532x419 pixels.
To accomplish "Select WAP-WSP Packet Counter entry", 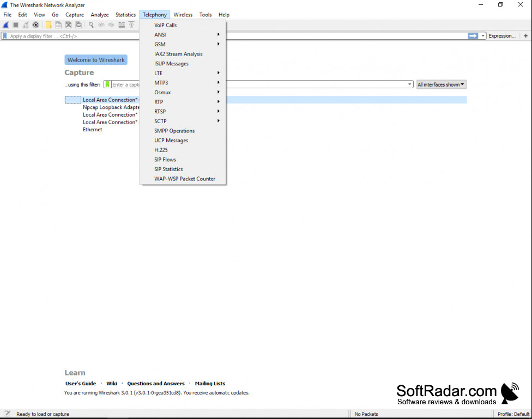I will (x=183, y=179).
